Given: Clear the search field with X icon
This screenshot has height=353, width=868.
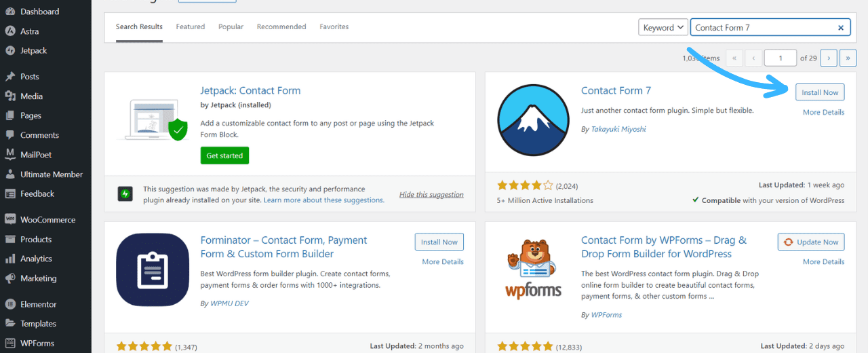Looking at the screenshot, I should (841, 28).
